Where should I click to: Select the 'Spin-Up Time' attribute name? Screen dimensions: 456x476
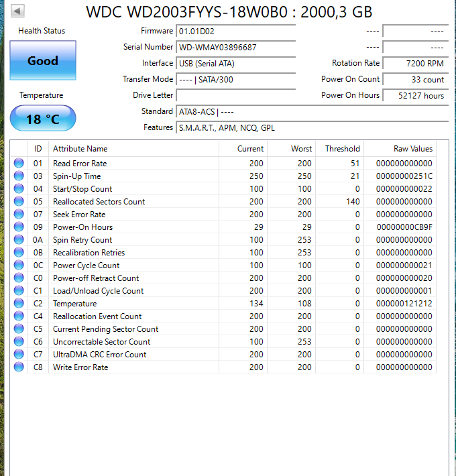pyautogui.click(x=77, y=176)
